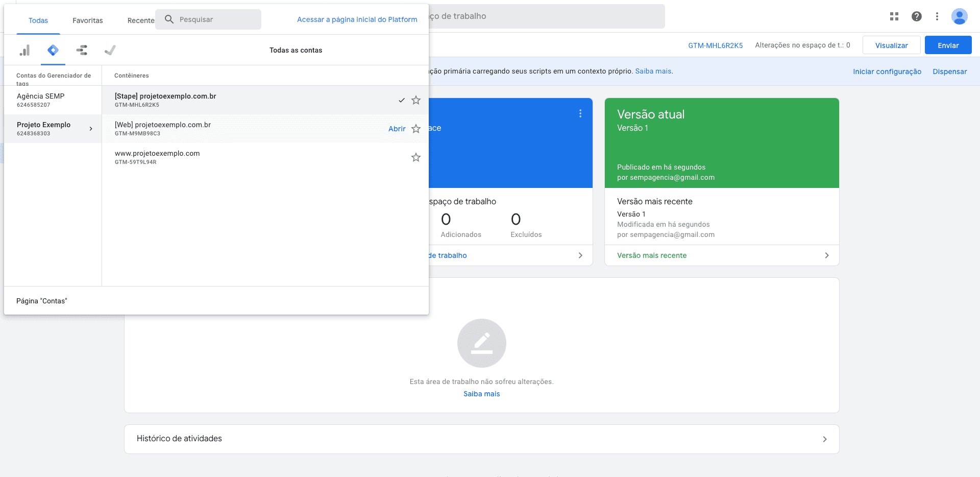The height and width of the screenshot is (477, 980).
Task: Focus the Pesquisar search field
Action: [208, 19]
